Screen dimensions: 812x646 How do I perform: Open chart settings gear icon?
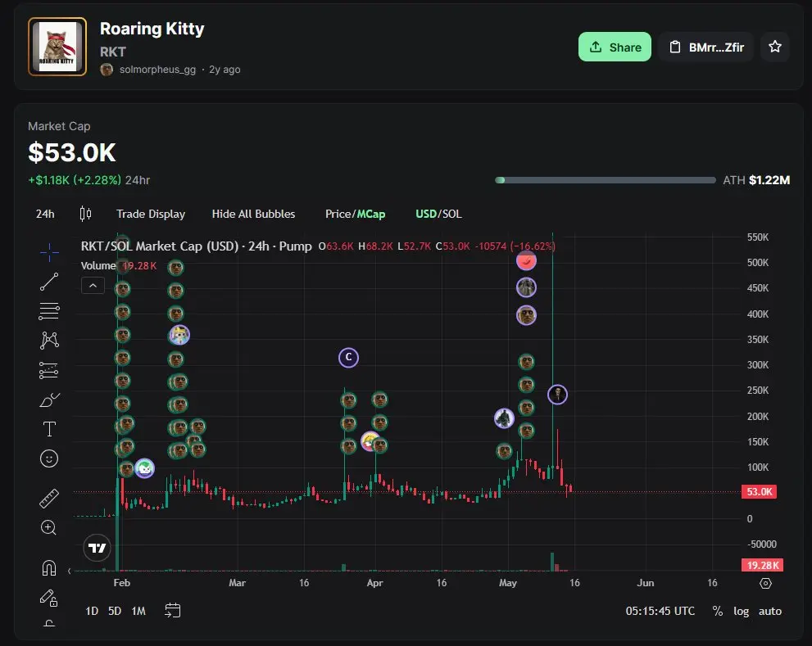coord(765,584)
